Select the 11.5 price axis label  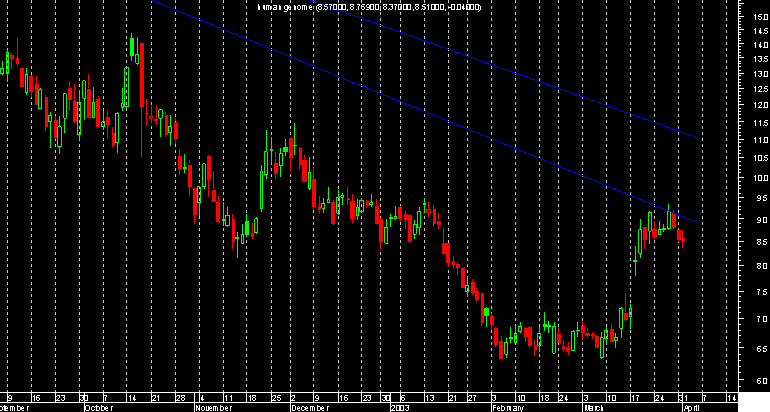pyautogui.click(x=760, y=123)
